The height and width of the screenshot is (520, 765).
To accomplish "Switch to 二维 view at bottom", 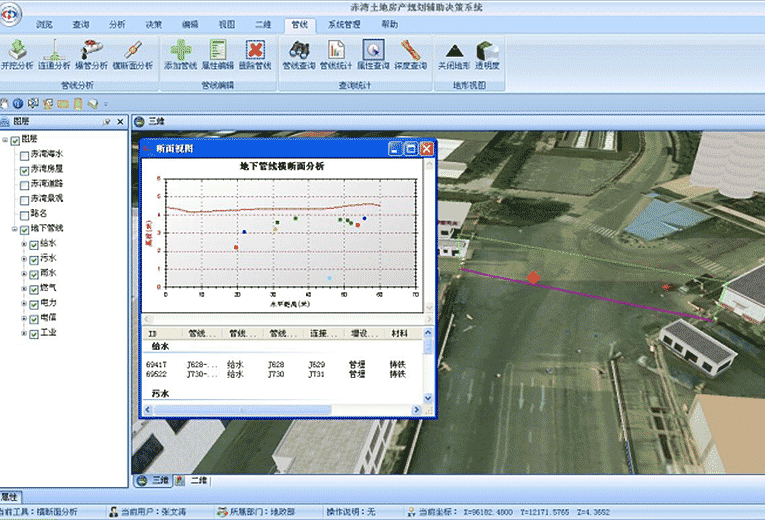I will tap(198, 481).
